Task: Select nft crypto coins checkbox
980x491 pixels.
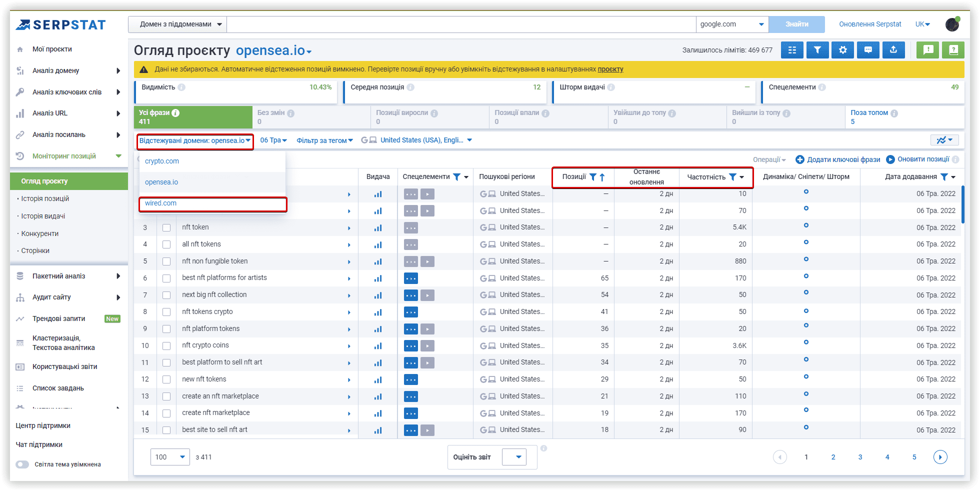Action: point(166,346)
